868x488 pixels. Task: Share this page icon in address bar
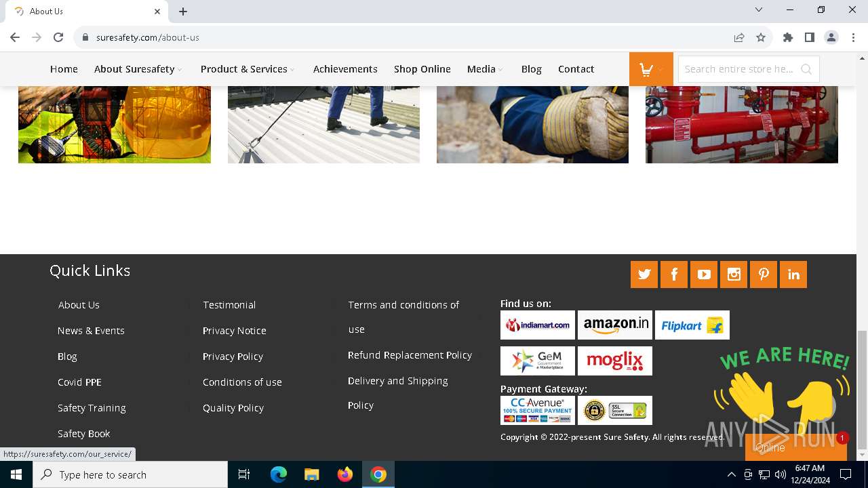739,37
